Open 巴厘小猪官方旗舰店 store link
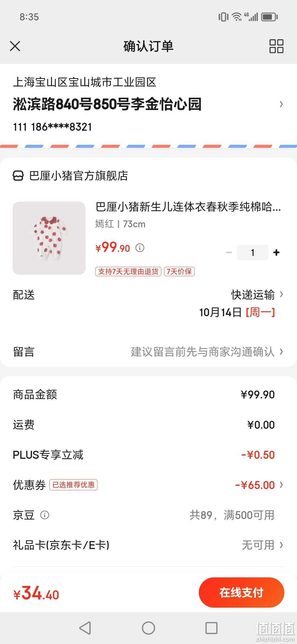This screenshot has height=644, width=297. (x=78, y=176)
